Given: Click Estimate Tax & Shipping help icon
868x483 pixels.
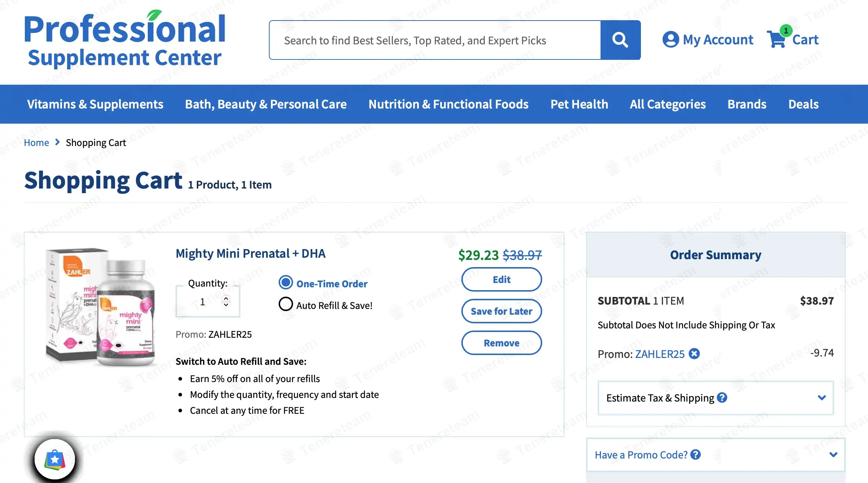Looking at the screenshot, I should [722, 398].
